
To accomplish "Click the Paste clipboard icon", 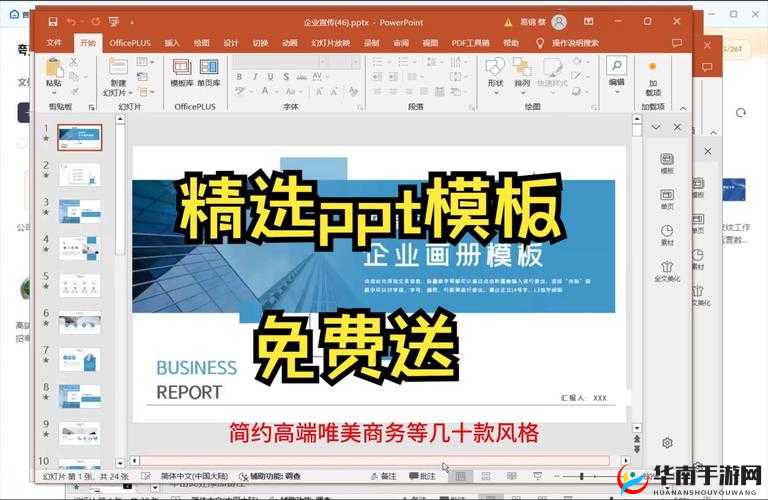I will click(53, 67).
